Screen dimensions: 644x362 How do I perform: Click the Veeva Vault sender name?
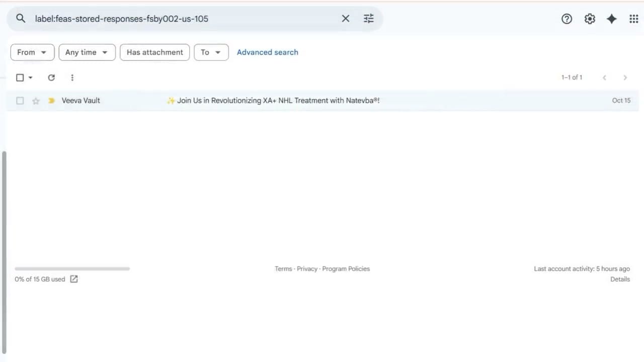81,101
